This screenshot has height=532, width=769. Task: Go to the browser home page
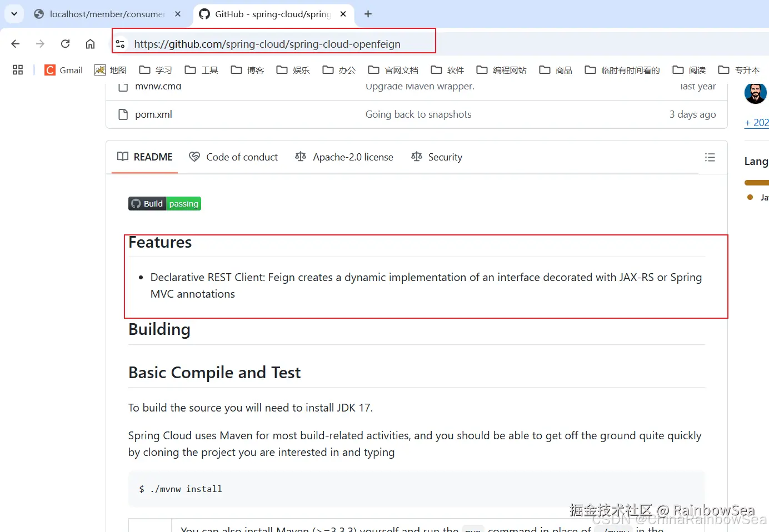click(x=90, y=44)
